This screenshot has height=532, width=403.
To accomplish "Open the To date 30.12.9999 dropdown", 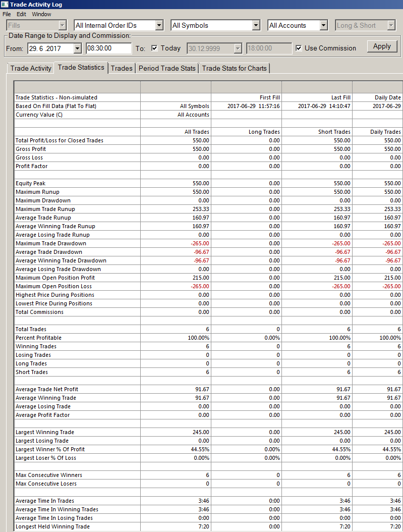I will point(238,48).
